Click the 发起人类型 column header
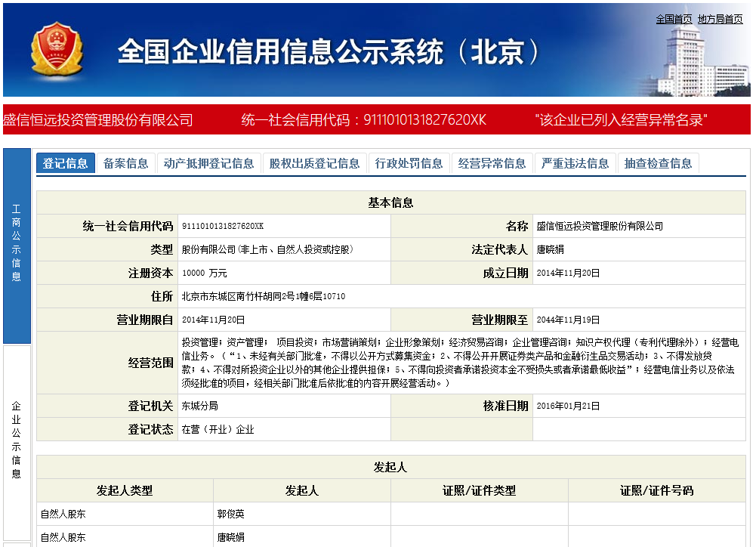Viewport: 756px width, 547px height. point(125,490)
